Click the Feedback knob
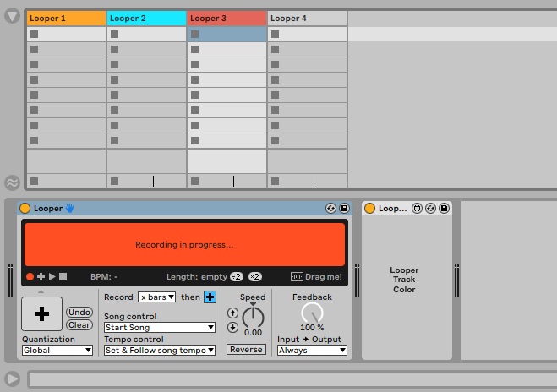 [x=312, y=313]
